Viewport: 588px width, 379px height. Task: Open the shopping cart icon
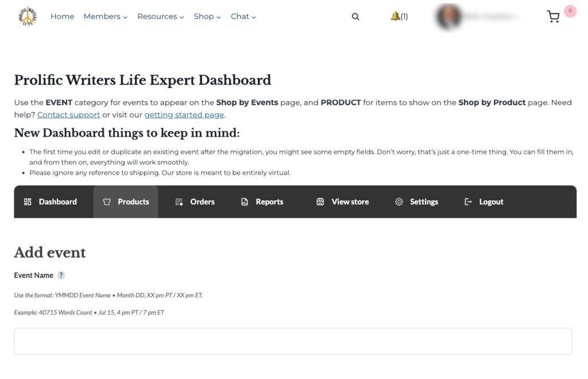[553, 17]
